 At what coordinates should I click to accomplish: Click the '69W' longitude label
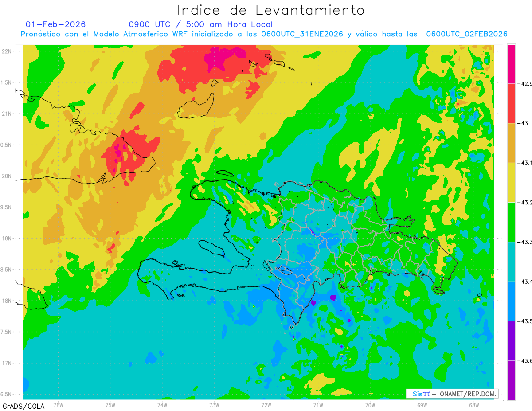(x=422, y=404)
